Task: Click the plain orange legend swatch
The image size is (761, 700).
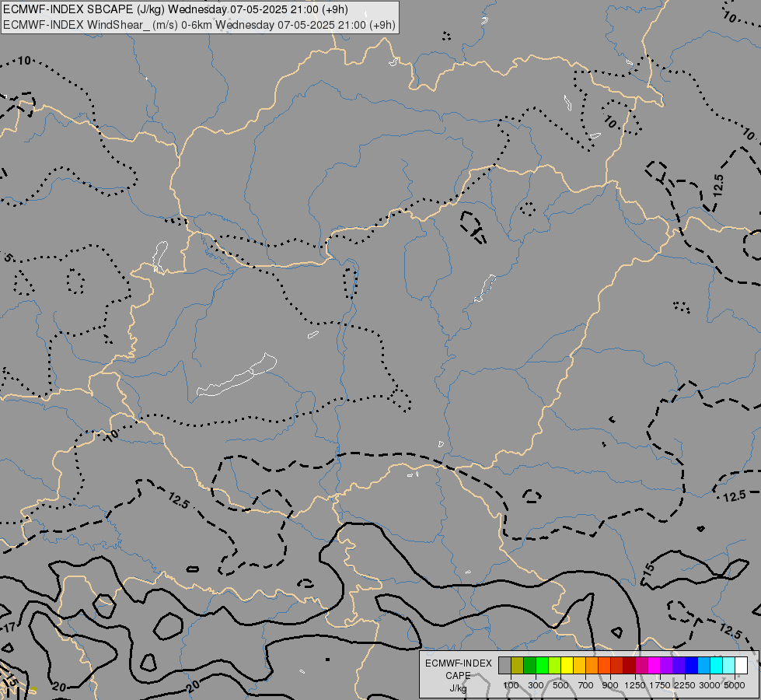Action: coord(592,666)
